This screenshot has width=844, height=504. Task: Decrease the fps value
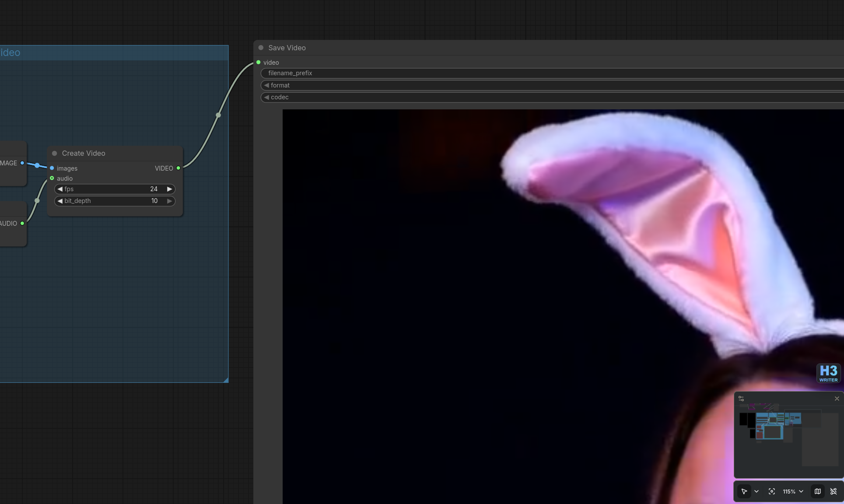(x=60, y=189)
